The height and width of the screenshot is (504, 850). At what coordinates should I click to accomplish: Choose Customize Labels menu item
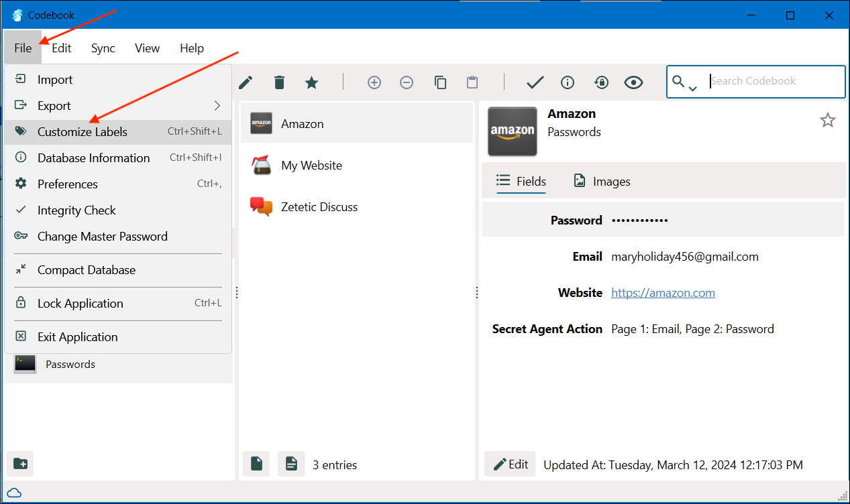(118, 131)
